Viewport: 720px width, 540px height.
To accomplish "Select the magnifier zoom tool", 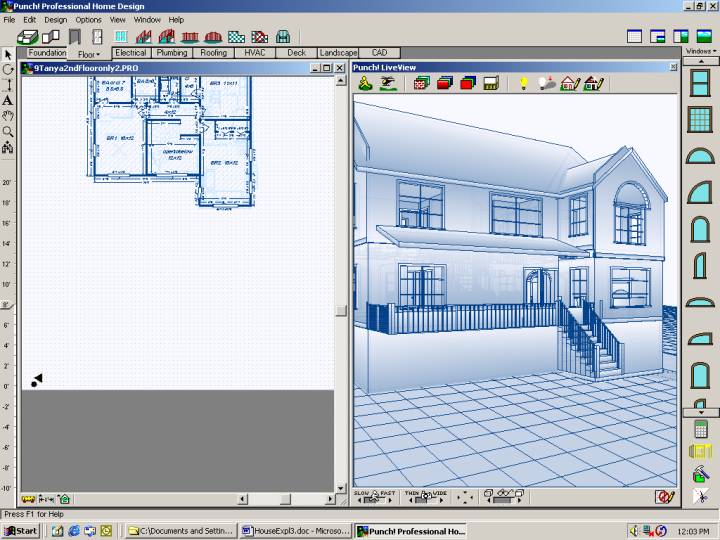I will pos(8,132).
